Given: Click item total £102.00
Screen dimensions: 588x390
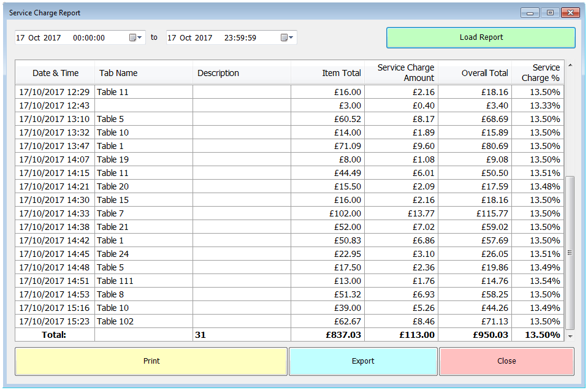Looking at the screenshot, I should tap(328, 213).
